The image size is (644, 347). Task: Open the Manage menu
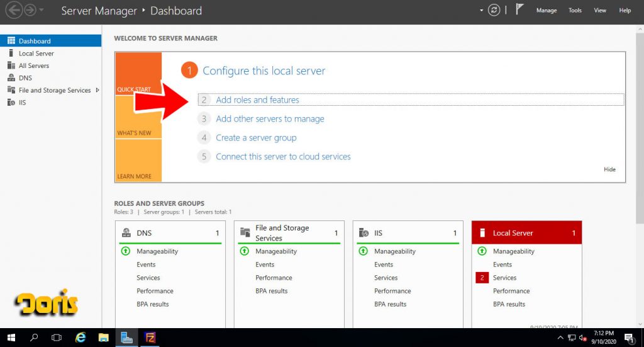547,10
